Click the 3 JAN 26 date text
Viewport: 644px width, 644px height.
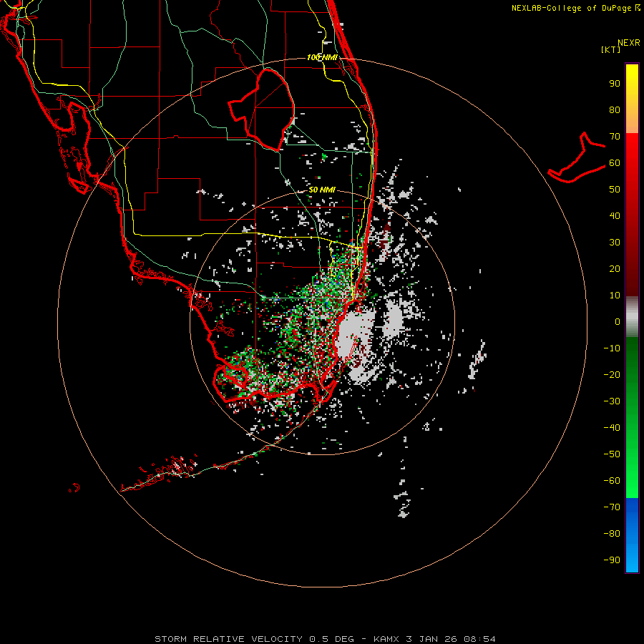point(431,639)
